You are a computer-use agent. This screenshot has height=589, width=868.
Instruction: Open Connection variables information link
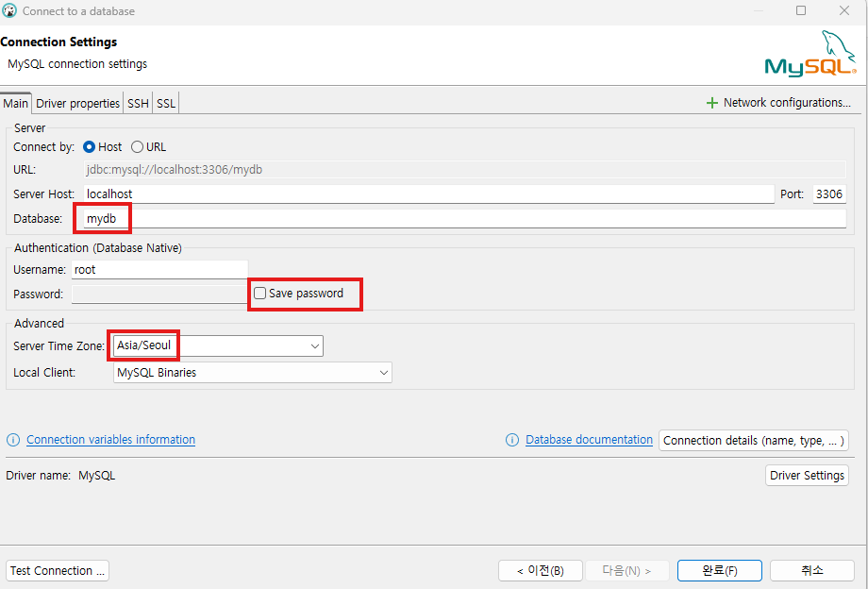[x=110, y=440]
